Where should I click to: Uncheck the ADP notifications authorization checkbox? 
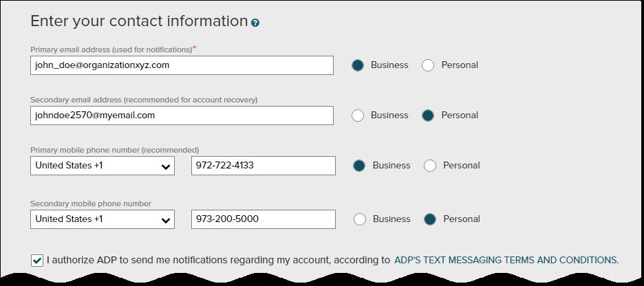pyautogui.click(x=37, y=260)
